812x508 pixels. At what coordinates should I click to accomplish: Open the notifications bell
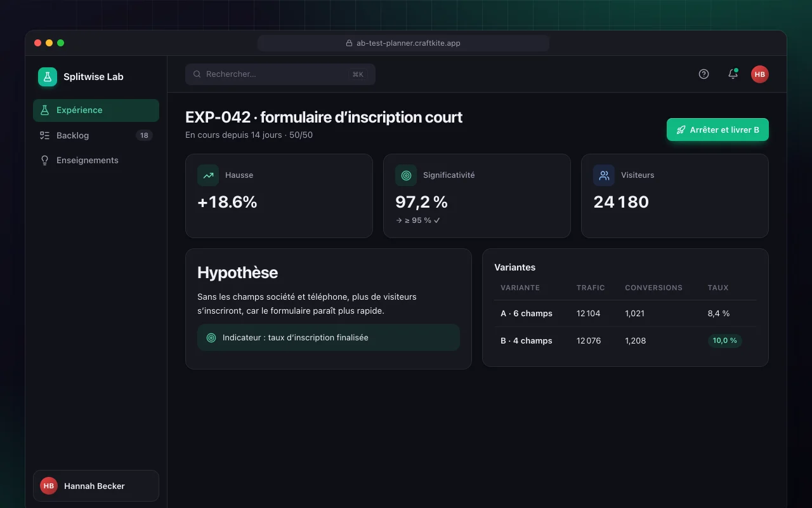coord(733,74)
